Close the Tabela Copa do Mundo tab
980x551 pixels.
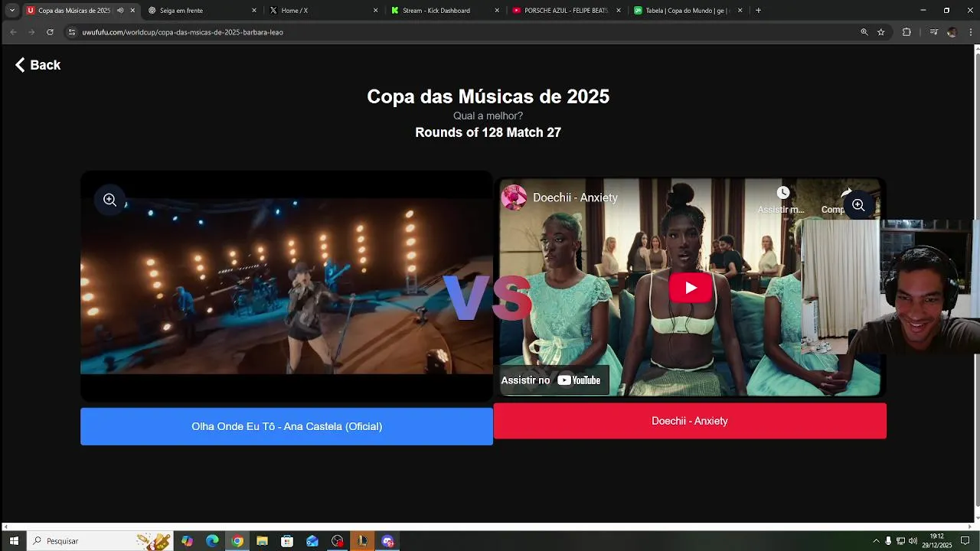[740, 11]
